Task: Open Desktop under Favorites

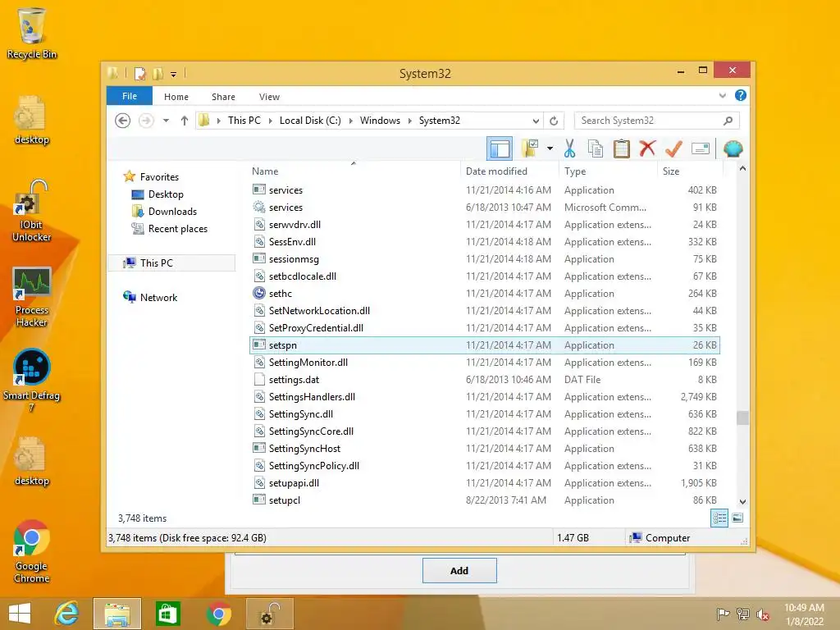Action: point(166,194)
